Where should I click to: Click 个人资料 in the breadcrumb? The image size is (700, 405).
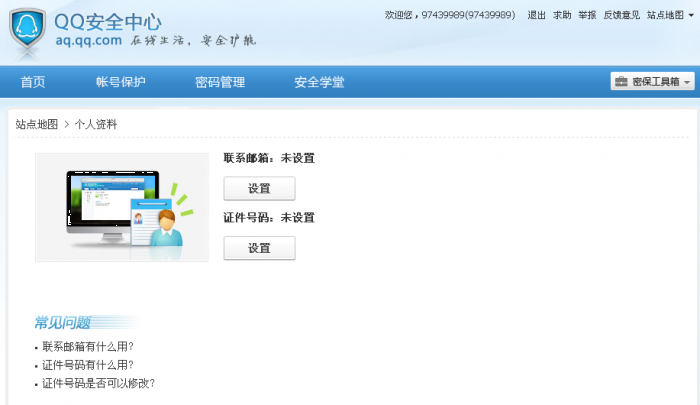pos(96,124)
